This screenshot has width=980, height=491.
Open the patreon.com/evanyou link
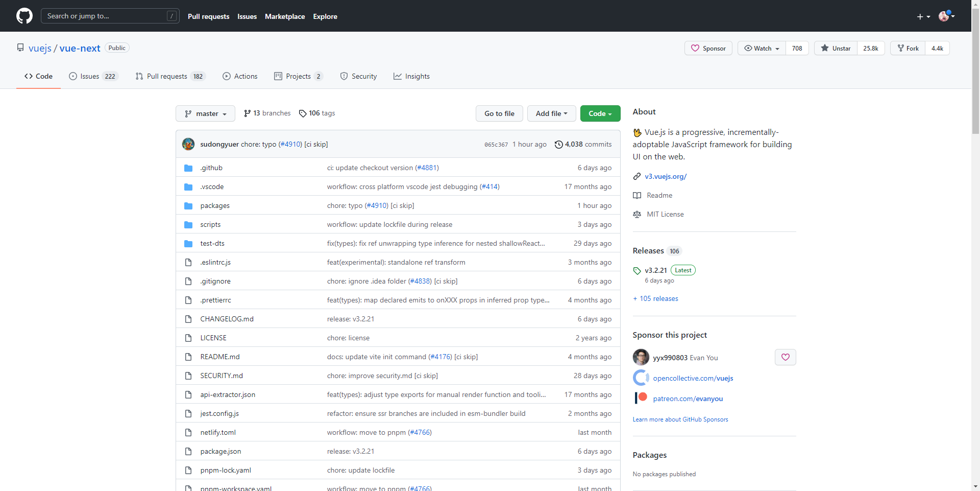coord(688,399)
